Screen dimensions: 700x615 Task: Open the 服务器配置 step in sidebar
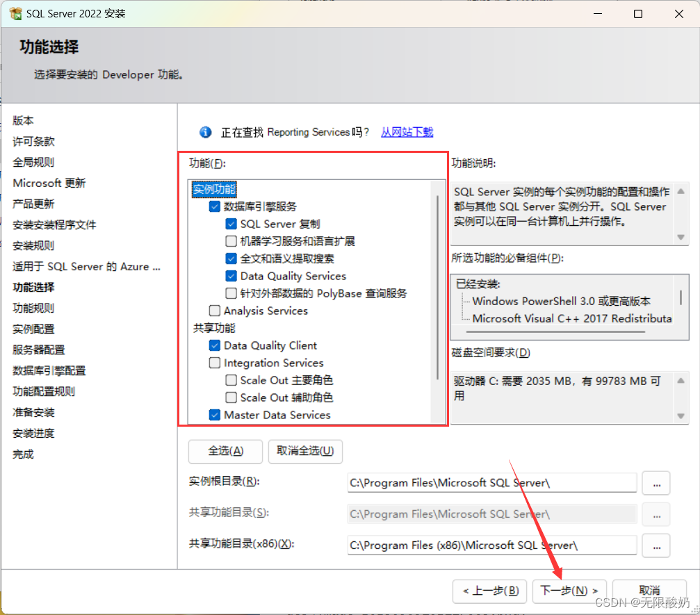39,350
